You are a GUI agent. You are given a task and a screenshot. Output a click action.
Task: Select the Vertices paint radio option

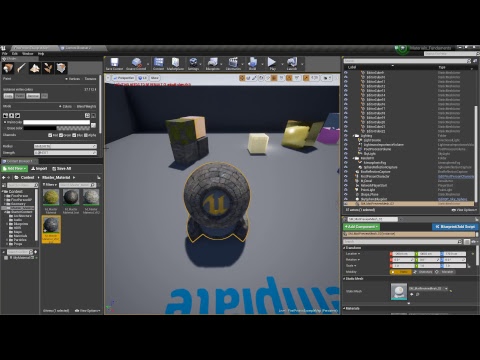click(x=73, y=79)
